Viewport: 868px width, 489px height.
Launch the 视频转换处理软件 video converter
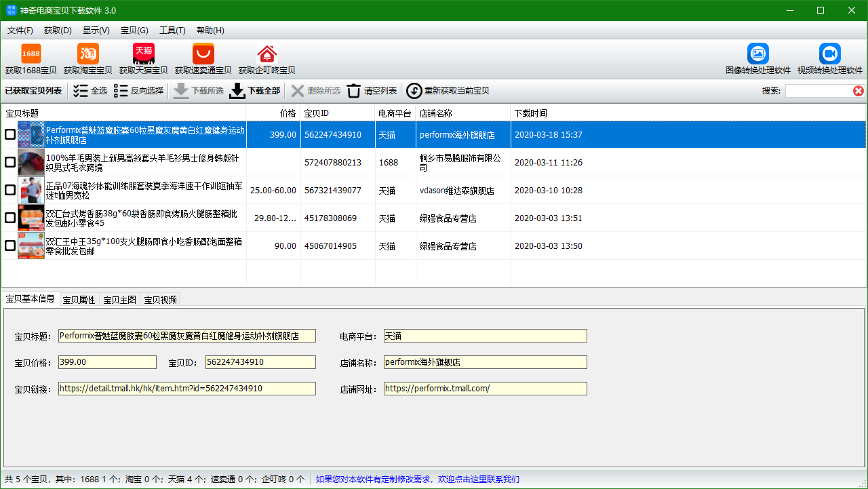pos(829,58)
